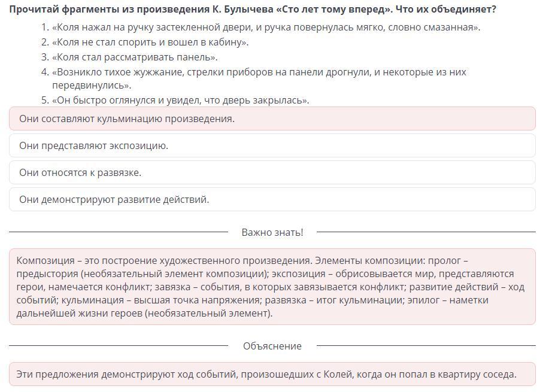Click the 'Важно знать!' section heading

(x=272, y=232)
